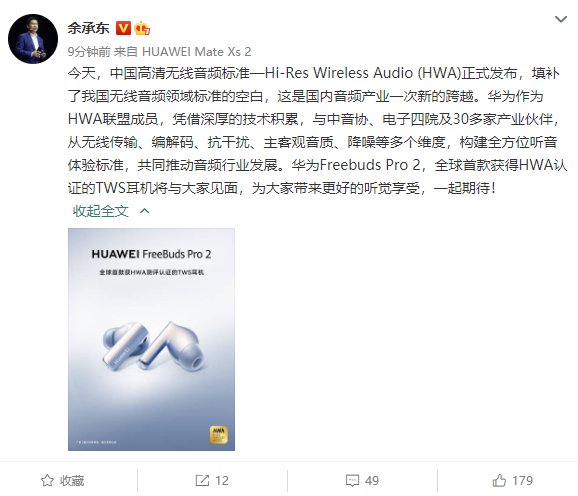The image size is (578, 496).
Task: Click the repost count 12
Action: 222,481
